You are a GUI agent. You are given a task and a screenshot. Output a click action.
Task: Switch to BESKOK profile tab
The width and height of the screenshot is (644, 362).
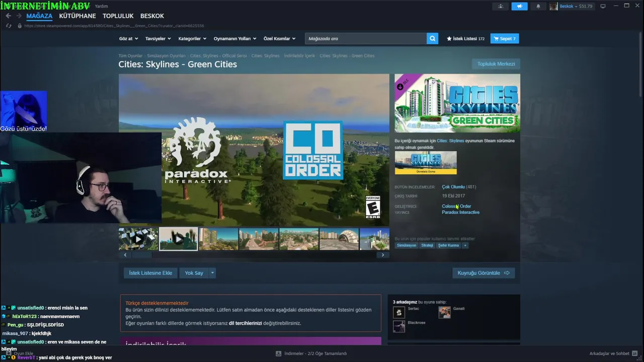152,16
